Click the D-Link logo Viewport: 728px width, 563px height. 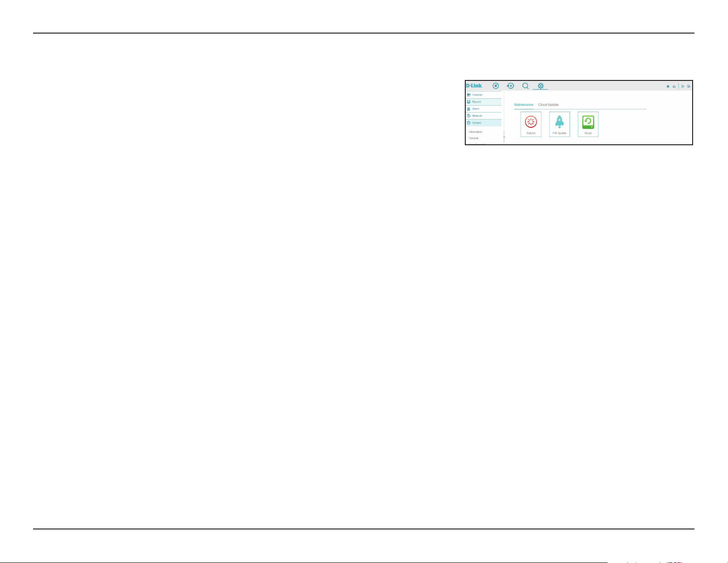pos(474,86)
